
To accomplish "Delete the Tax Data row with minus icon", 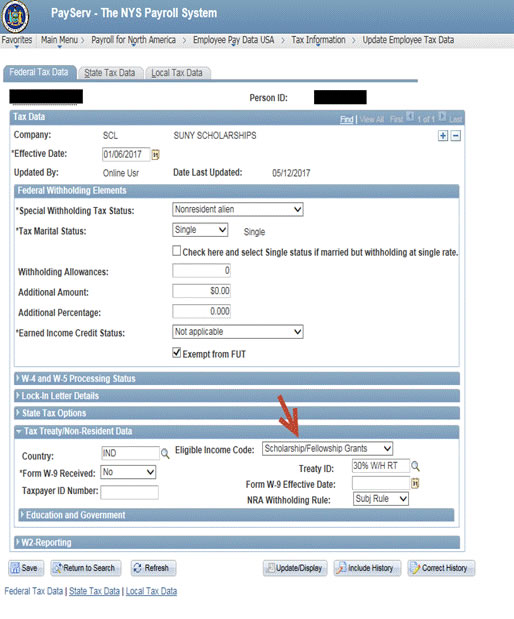I will [456, 136].
